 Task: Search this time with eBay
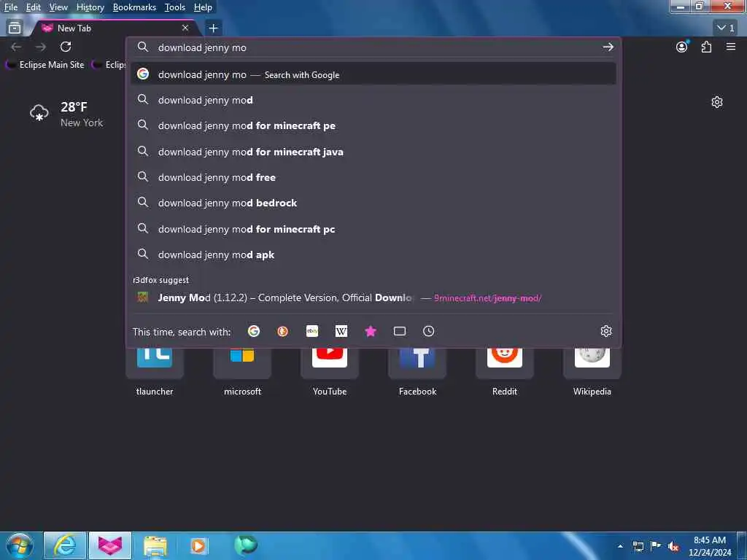[x=312, y=331]
